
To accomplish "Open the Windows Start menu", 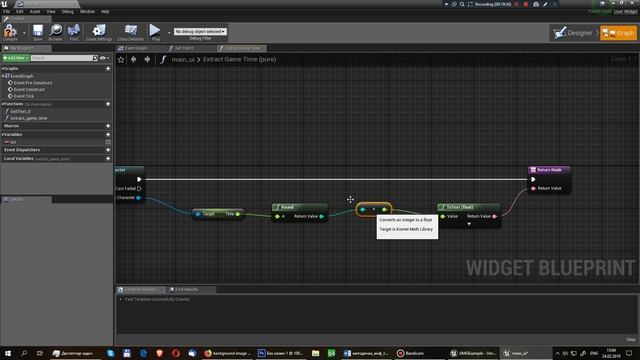I will tap(8, 353).
